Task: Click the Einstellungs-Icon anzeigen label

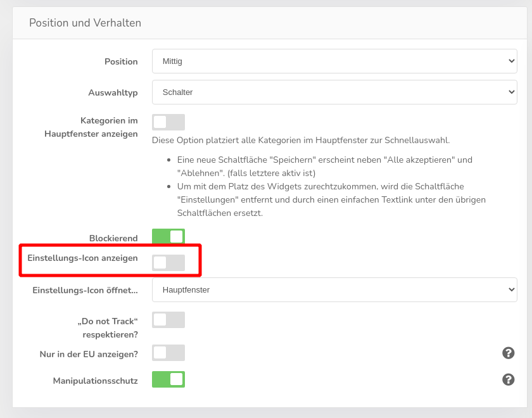Action: (82, 258)
